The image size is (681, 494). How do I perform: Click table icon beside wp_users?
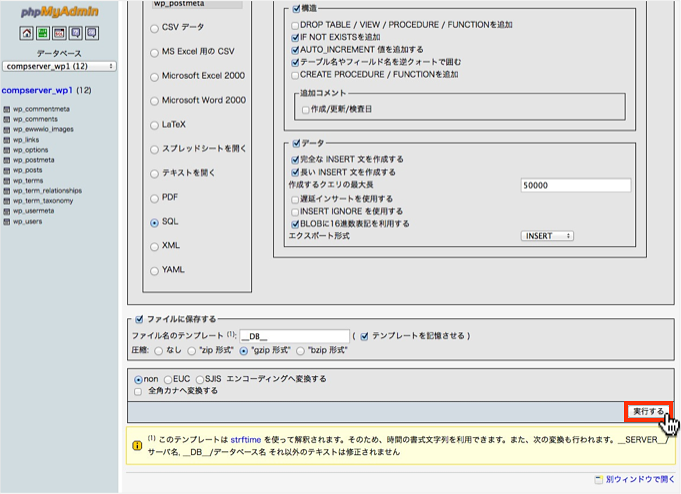[7, 222]
